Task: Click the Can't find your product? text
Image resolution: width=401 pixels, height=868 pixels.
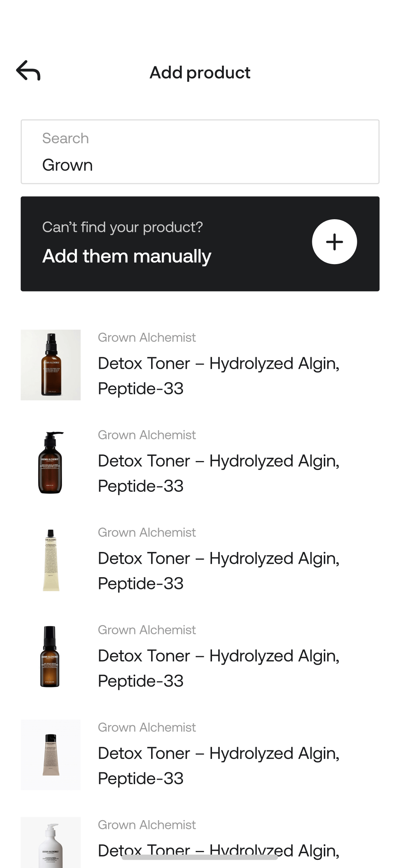Action: (123, 227)
